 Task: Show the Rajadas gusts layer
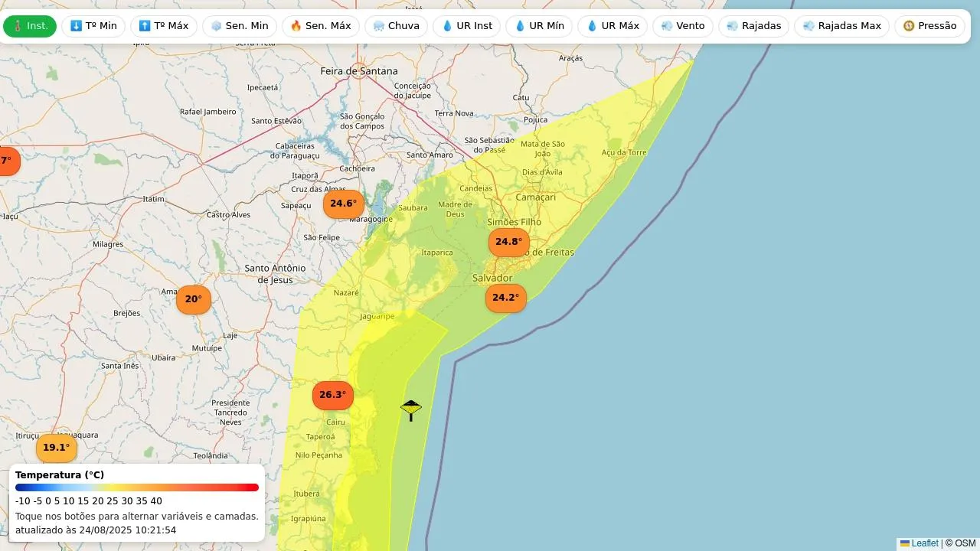tap(753, 26)
